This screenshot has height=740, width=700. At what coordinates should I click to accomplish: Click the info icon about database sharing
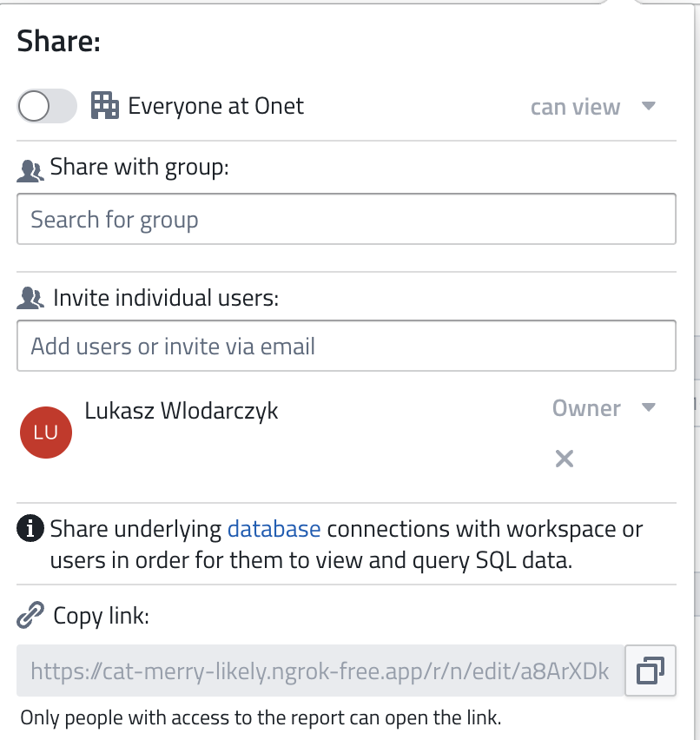point(29,528)
